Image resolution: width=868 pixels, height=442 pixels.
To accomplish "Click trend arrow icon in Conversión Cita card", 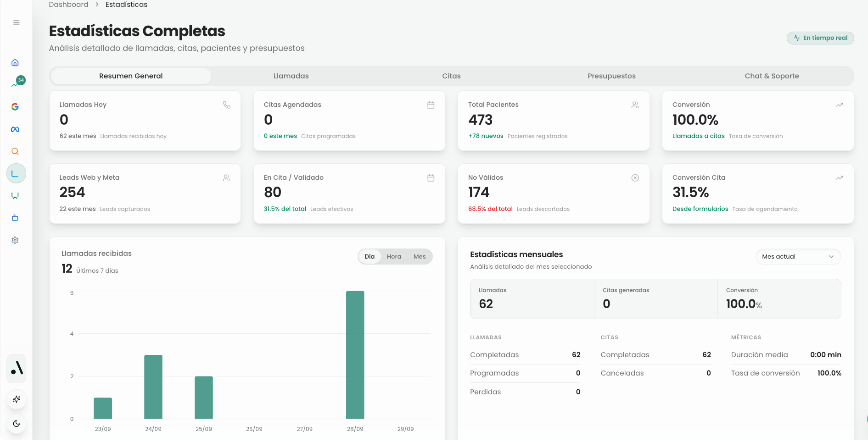I will coord(840,178).
